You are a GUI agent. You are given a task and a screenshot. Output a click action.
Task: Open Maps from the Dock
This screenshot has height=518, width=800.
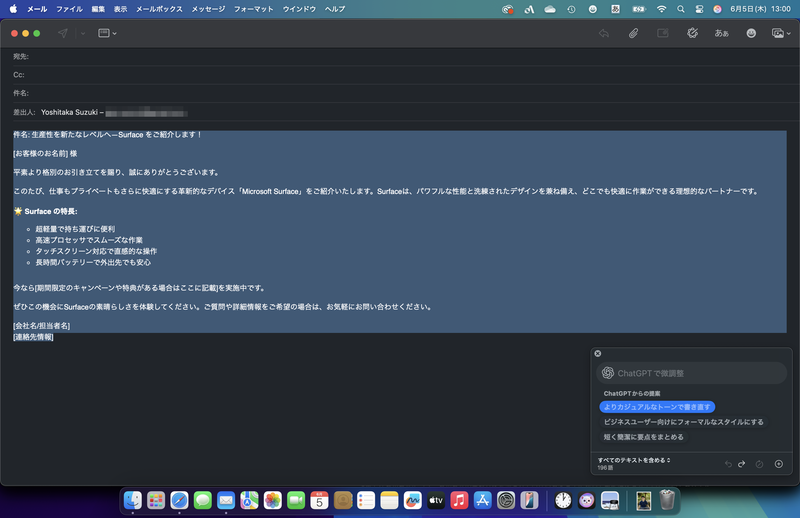click(x=249, y=500)
